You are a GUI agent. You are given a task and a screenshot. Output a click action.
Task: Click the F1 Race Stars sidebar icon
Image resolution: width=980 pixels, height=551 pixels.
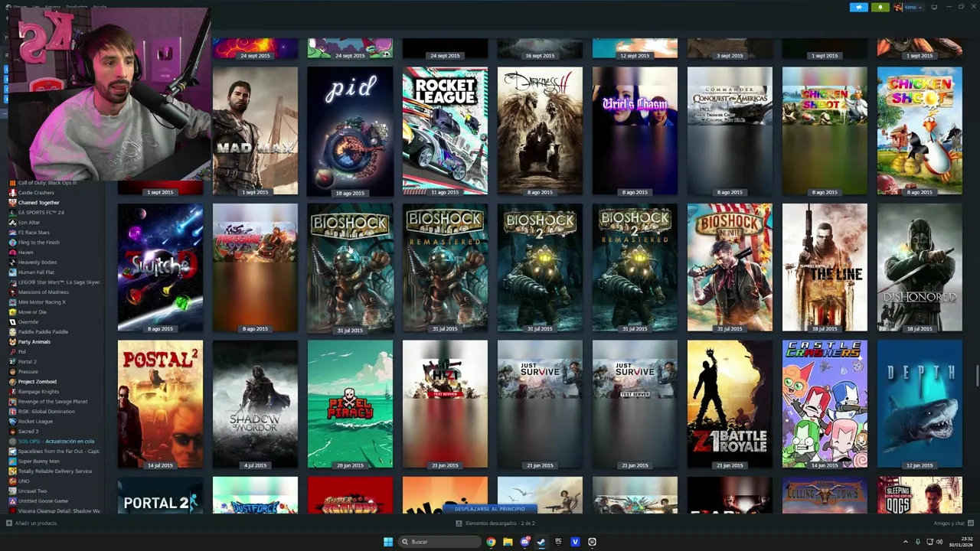pyautogui.click(x=12, y=233)
